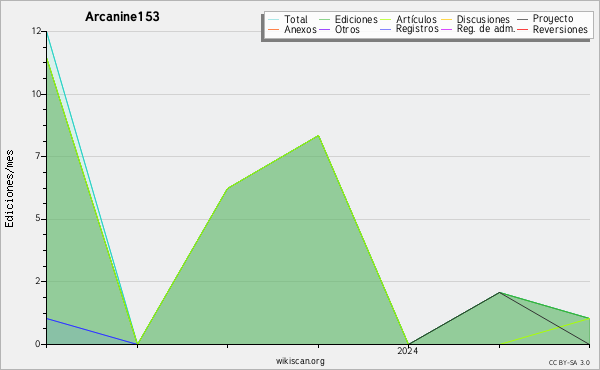This screenshot has height=370, width=600.
Task: Select the Reg. de adm. legend entry
Action: point(478,29)
